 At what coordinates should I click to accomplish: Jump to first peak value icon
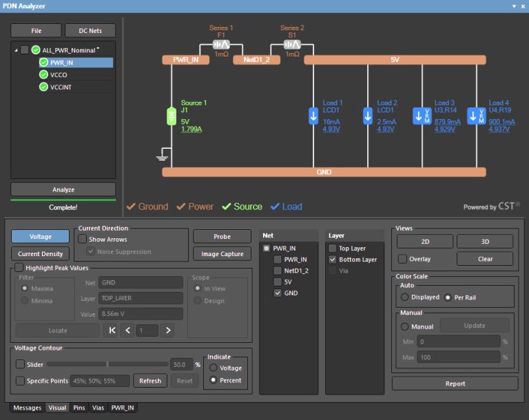pos(112,330)
